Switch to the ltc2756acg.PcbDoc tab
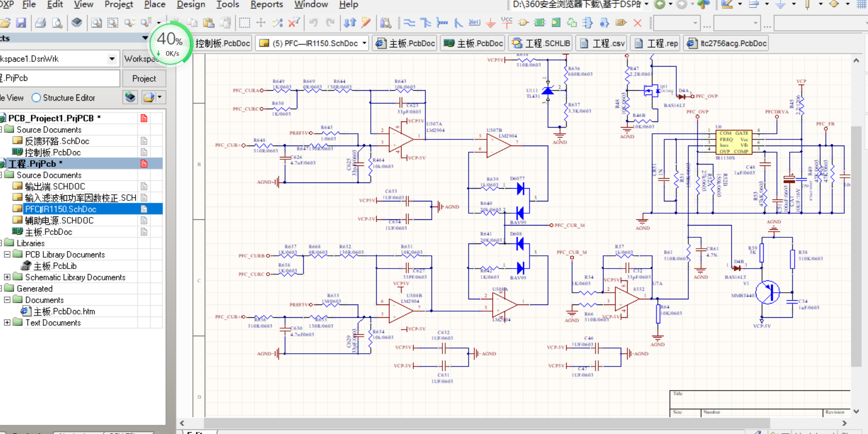This screenshot has height=434, width=868. (726, 43)
